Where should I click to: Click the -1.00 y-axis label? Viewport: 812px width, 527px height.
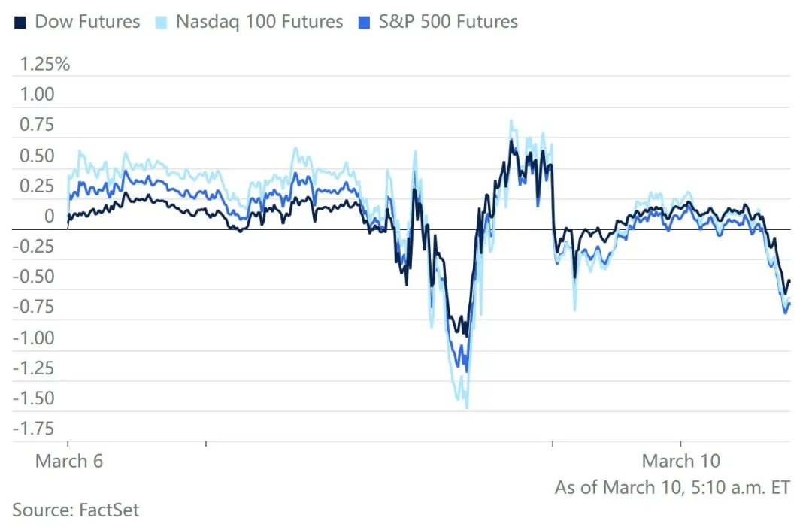[35, 338]
